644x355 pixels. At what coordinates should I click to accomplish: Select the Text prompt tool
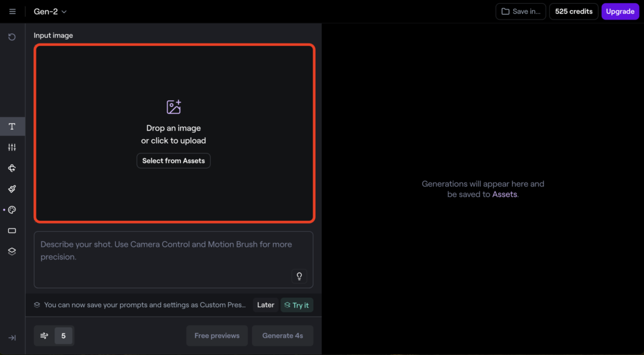[12, 127]
